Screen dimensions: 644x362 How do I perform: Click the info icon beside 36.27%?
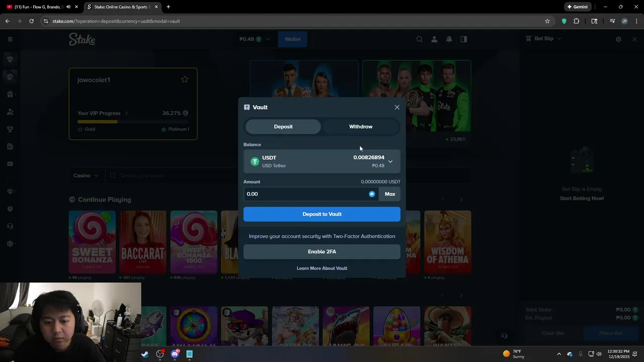pos(186,113)
